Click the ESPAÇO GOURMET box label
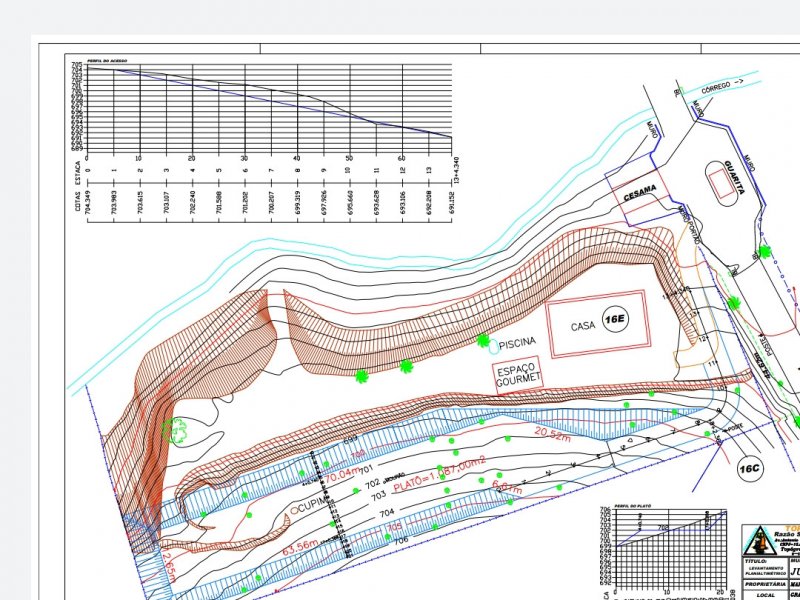Image resolution: width=800 pixels, height=600 pixels. click(x=518, y=374)
